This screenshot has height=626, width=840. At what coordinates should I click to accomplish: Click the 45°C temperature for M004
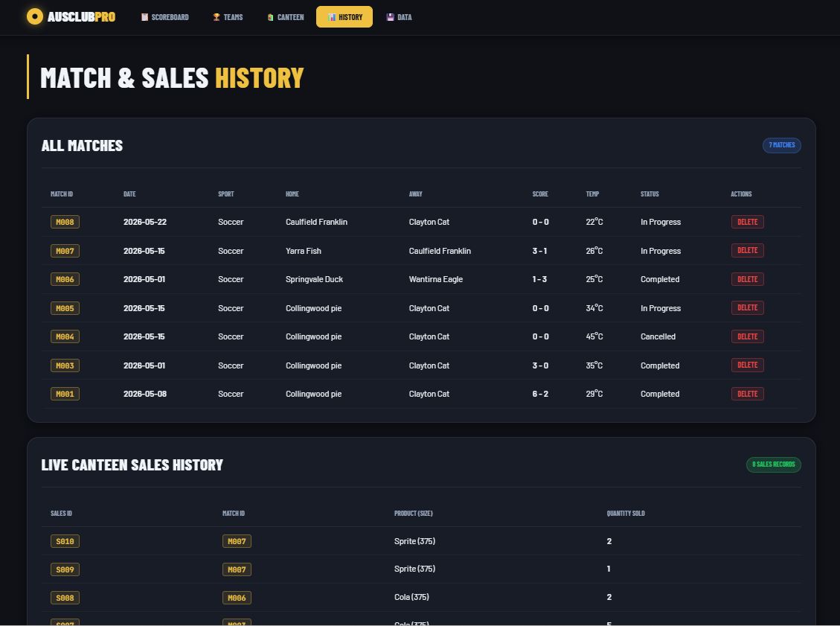point(594,336)
